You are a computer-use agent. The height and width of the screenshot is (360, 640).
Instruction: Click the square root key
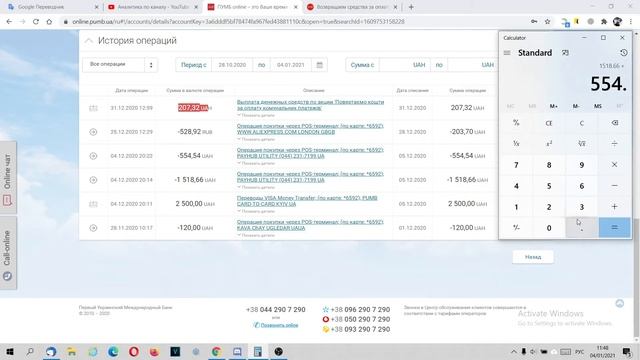tap(582, 144)
